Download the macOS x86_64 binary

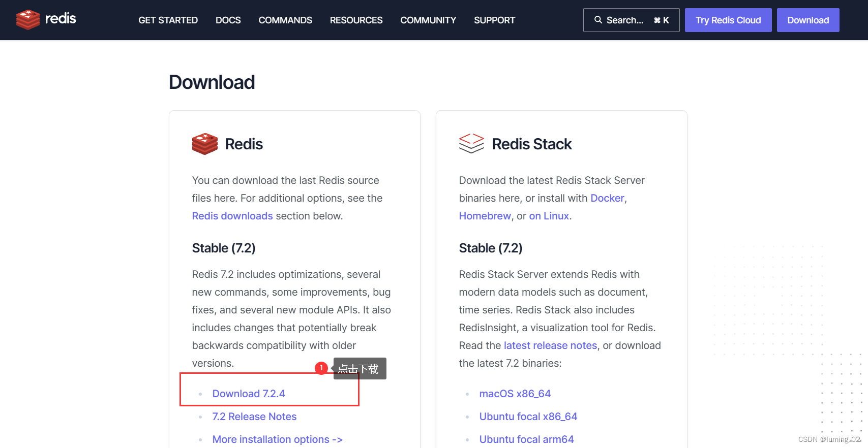tap(515, 394)
